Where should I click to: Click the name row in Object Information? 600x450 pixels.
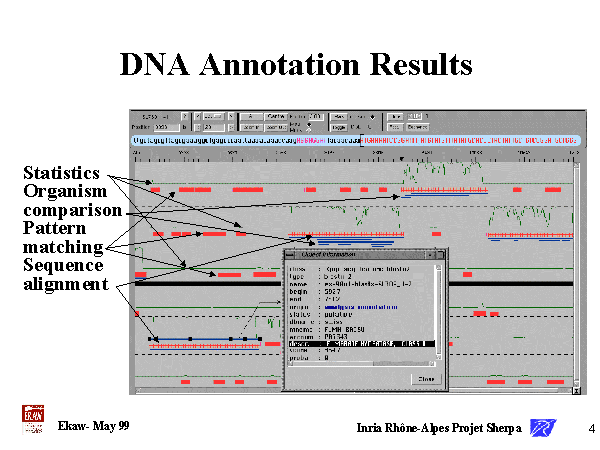click(x=360, y=284)
